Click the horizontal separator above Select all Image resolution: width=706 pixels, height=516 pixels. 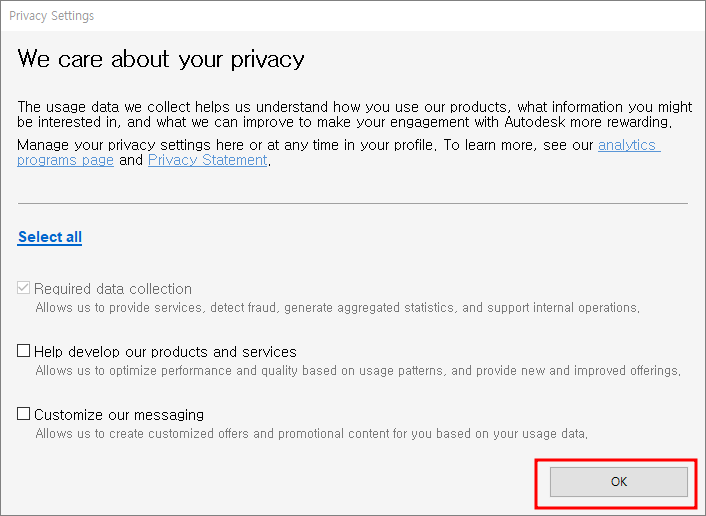coord(353,203)
